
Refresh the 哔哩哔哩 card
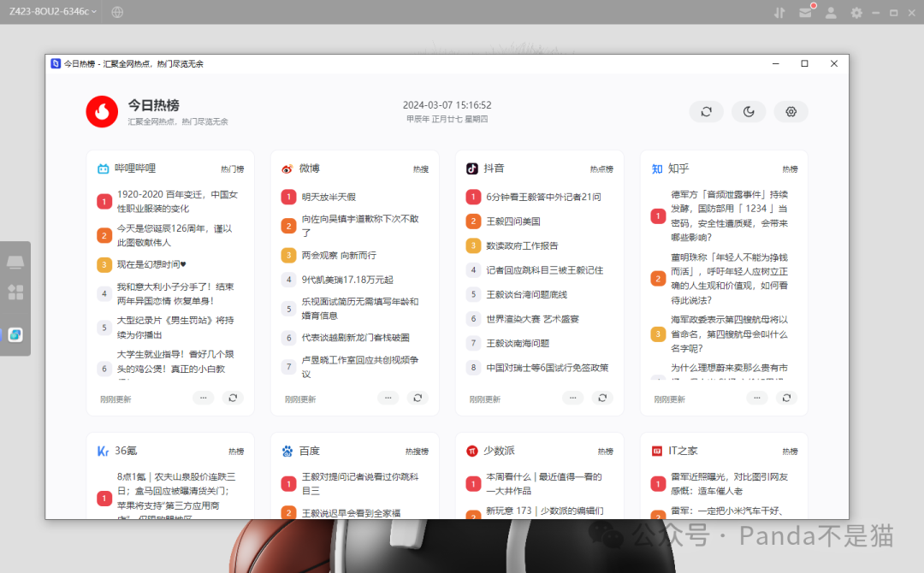coord(233,398)
